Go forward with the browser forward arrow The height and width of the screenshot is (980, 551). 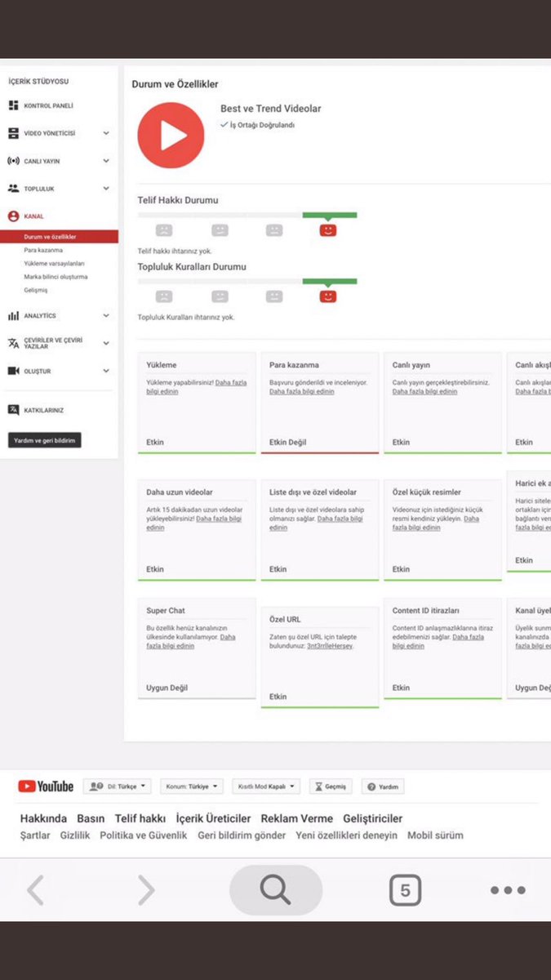point(145,889)
